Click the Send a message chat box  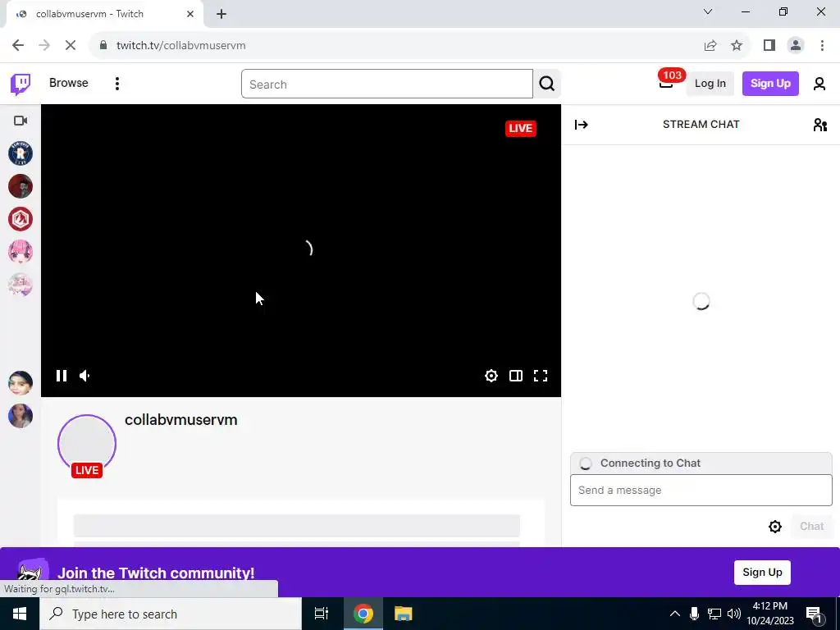click(701, 491)
